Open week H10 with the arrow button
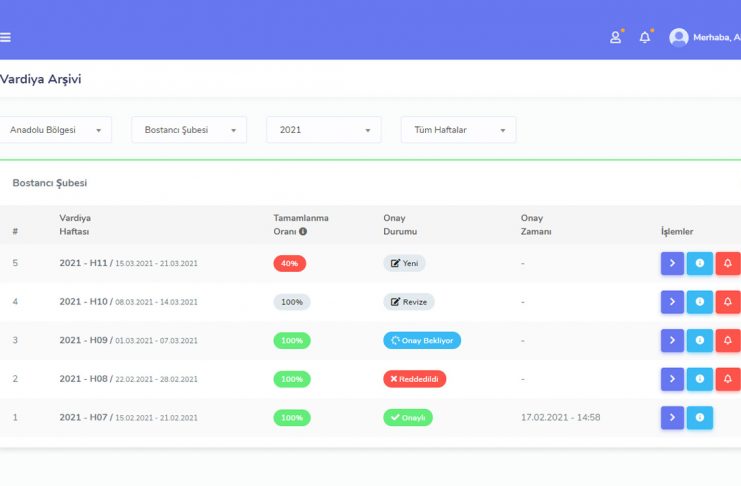741x486 pixels. [x=672, y=302]
